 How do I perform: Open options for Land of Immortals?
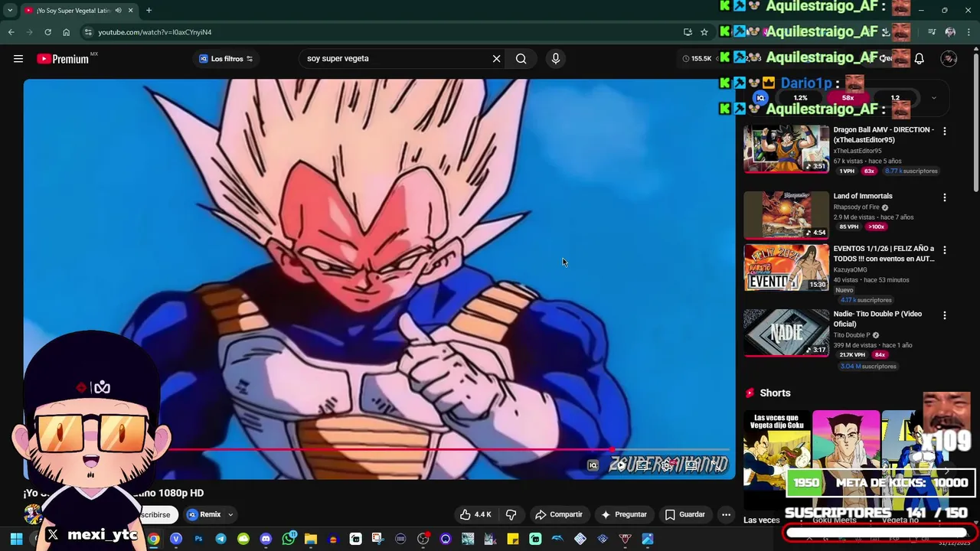(944, 197)
